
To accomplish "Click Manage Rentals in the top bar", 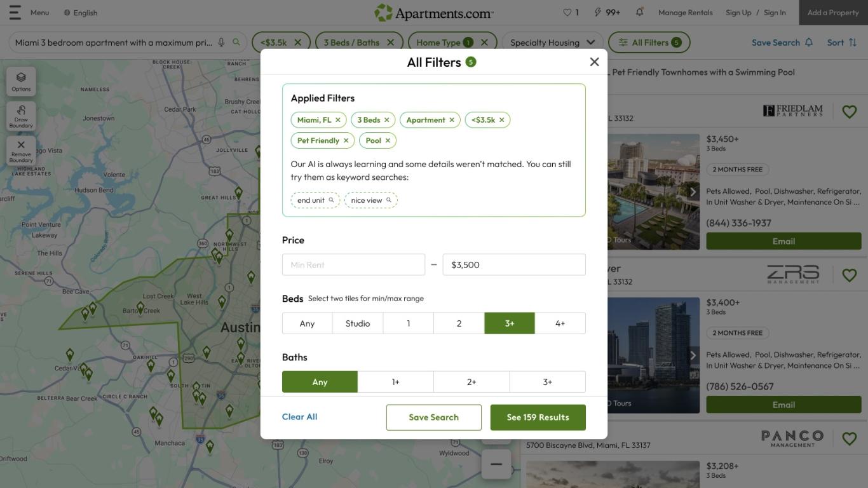I will (x=685, y=12).
